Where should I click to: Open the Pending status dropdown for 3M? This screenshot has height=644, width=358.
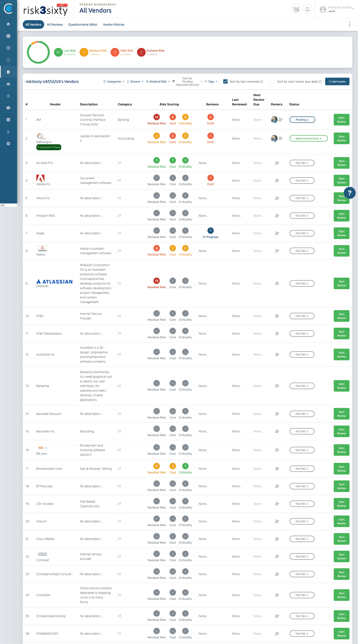(302, 120)
